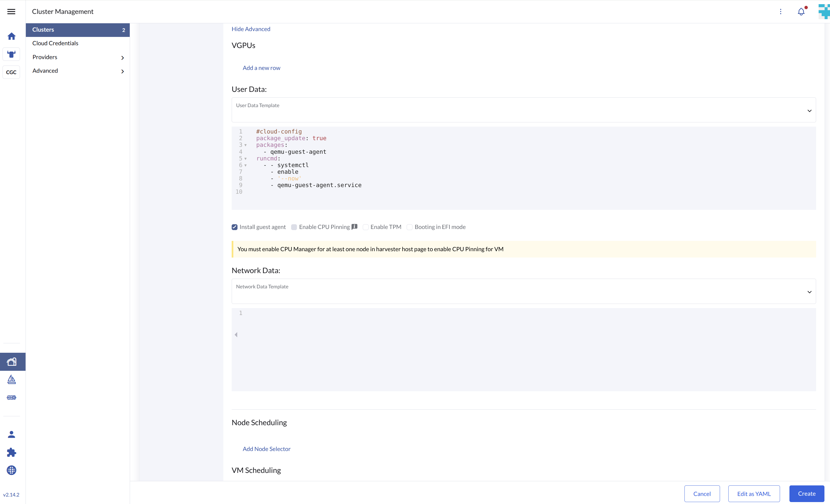Add a new row under VGPUs
This screenshot has height=504, width=830.
coord(261,68)
